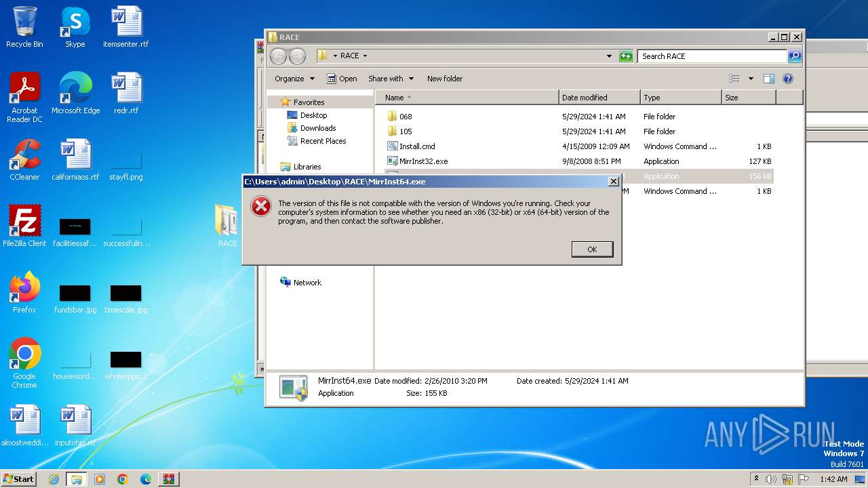Select the Acrobat Reader DC shortcut
This screenshot has width=868, height=488.
24,98
